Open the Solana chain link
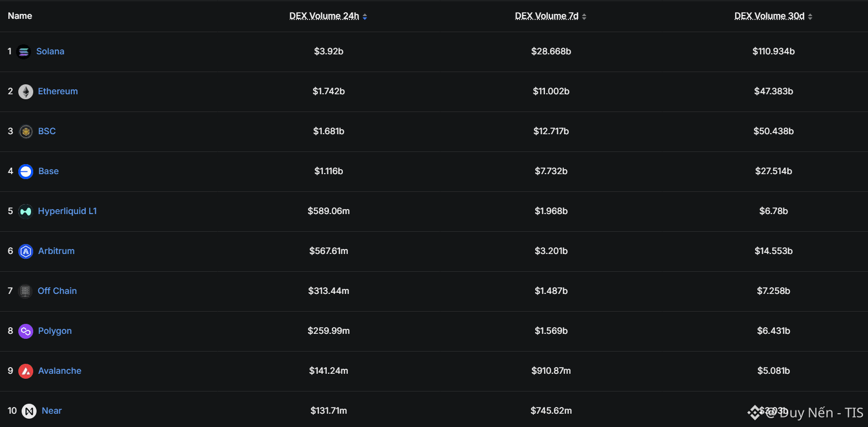The image size is (868, 427). coord(50,52)
